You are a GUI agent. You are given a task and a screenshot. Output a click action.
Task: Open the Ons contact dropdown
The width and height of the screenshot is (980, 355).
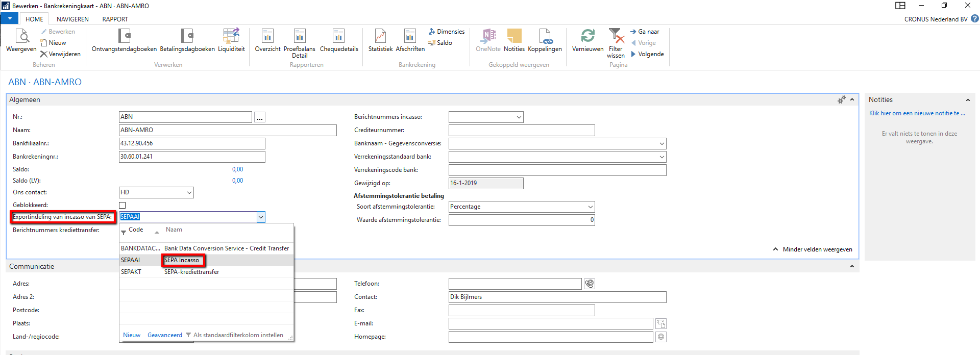click(x=189, y=192)
